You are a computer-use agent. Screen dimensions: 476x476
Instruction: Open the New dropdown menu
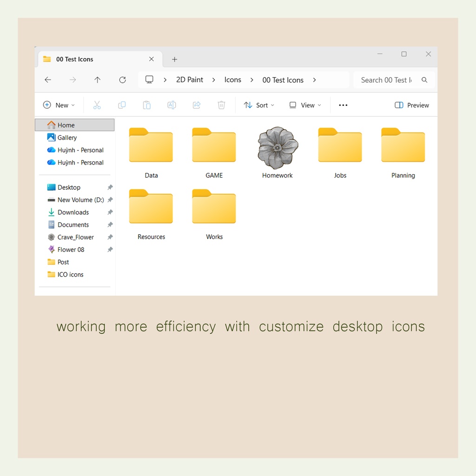(59, 105)
